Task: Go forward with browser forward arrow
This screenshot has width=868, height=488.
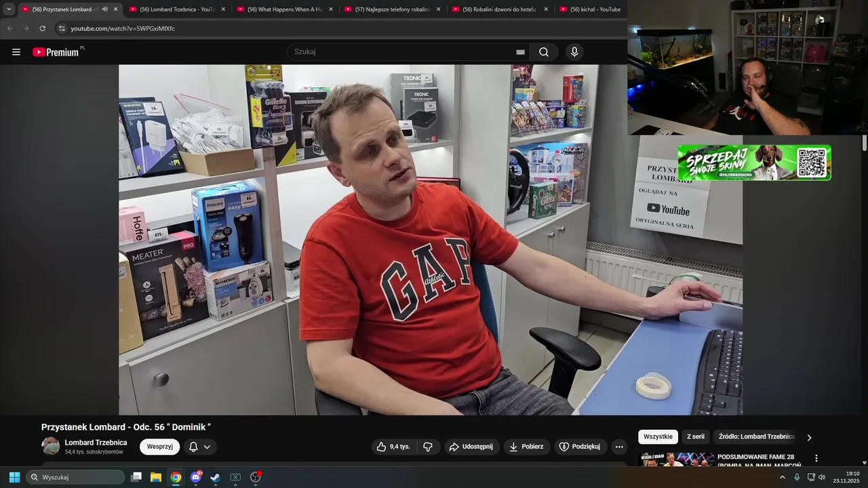Action: [x=26, y=28]
